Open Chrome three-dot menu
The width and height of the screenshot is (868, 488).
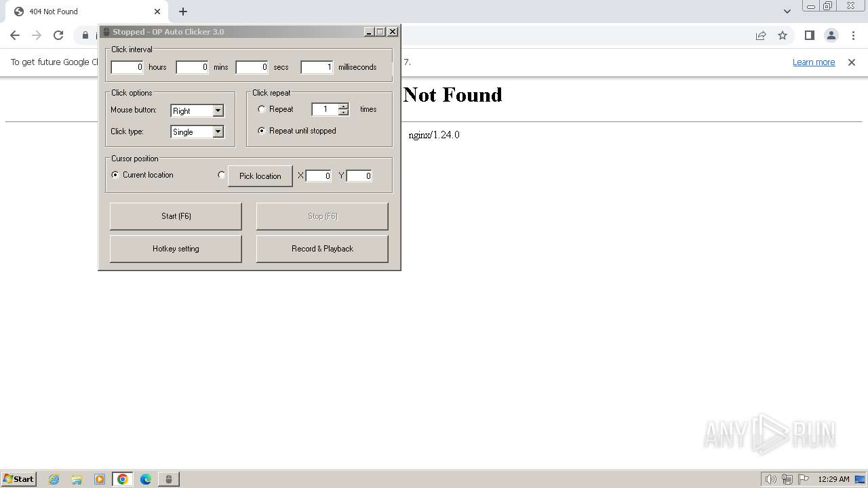coord(853,35)
